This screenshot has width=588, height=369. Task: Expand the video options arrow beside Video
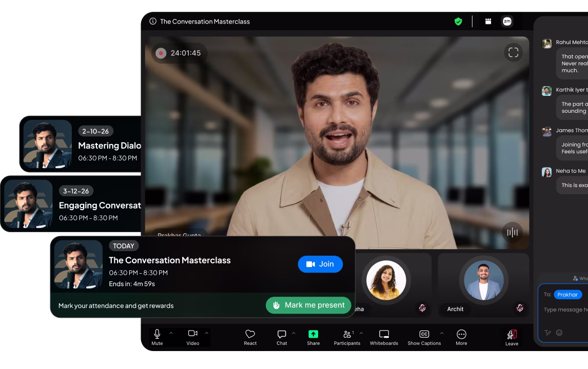pyautogui.click(x=207, y=333)
